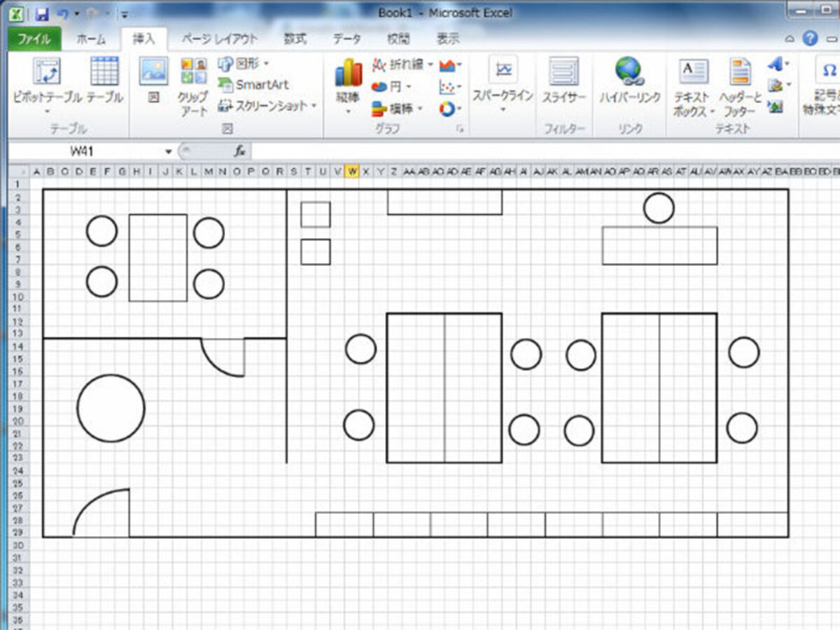Click the Picture (図) insert icon
Image resolution: width=840 pixels, height=630 pixels.
pos(153,72)
